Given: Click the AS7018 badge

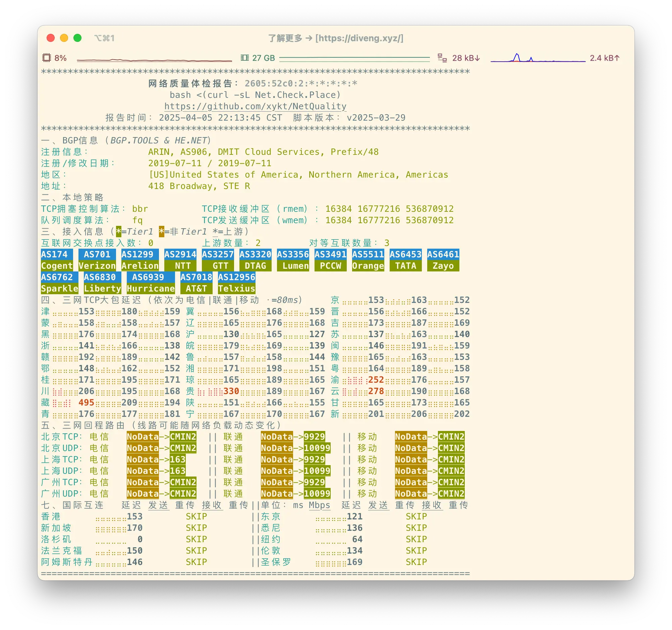Looking at the screenshot, I should (196, 277).
